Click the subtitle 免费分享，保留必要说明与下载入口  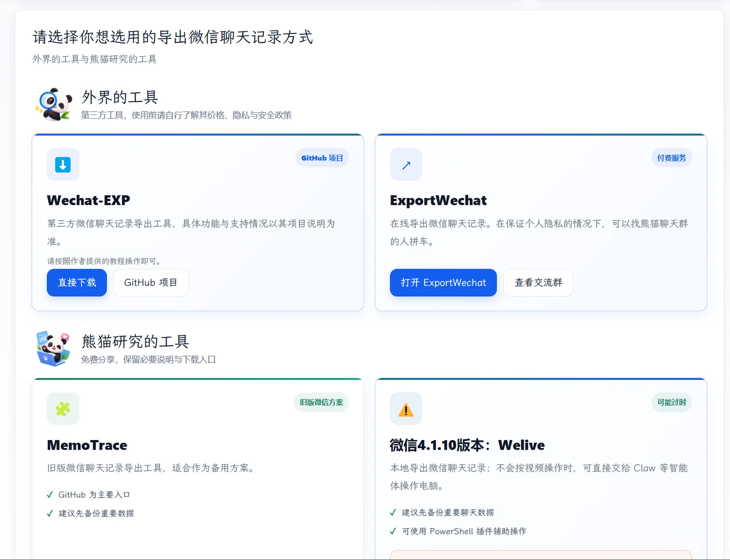pyautogui.click(x=148, y=360)
